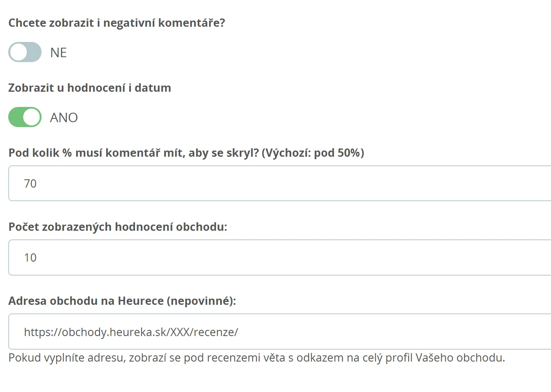The image size is (551, 392).
Task: Place cursor on the value 10
Action: pyautogui.click(x=30, y=257)
